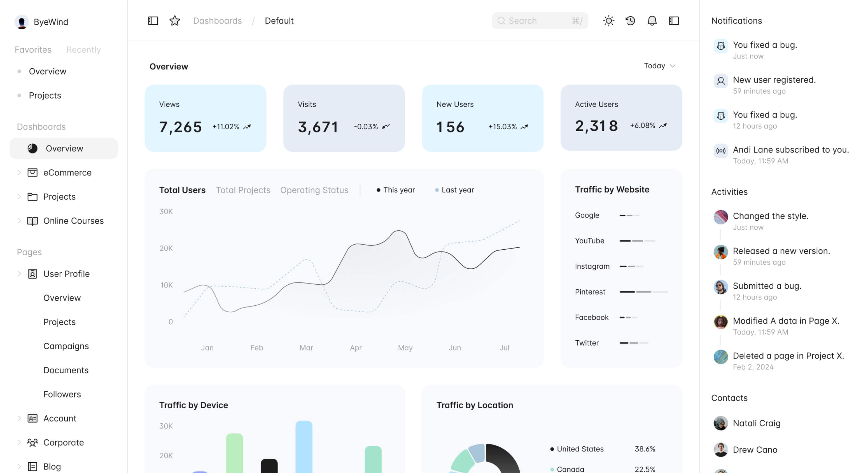This screenshot has width=868, height=473.
Task: Click the favorite star icon
Action: coord(174,21)
